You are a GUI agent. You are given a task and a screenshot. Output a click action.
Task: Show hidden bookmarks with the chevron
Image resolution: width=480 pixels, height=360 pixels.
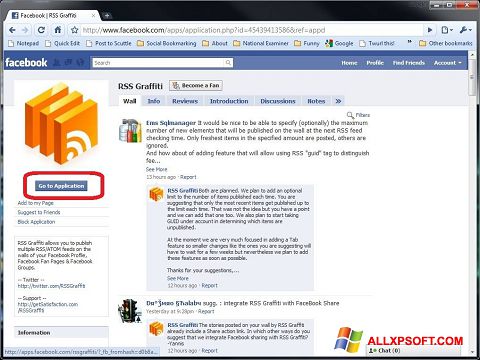click(410, 42)
